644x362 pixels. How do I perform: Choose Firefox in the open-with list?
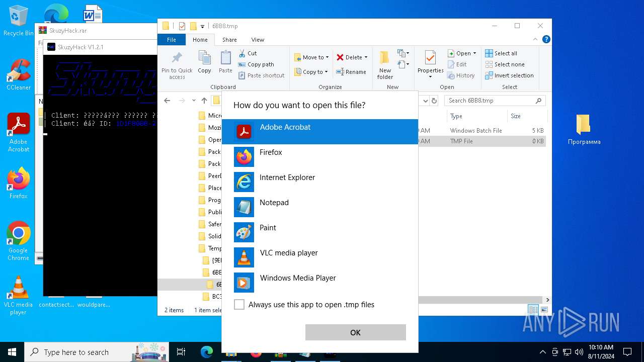tap(320, 157)
